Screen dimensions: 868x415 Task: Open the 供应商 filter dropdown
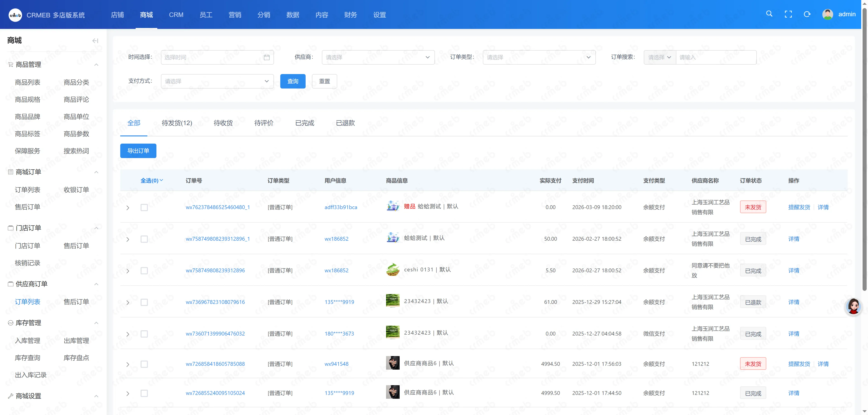(x=378, y=57)
